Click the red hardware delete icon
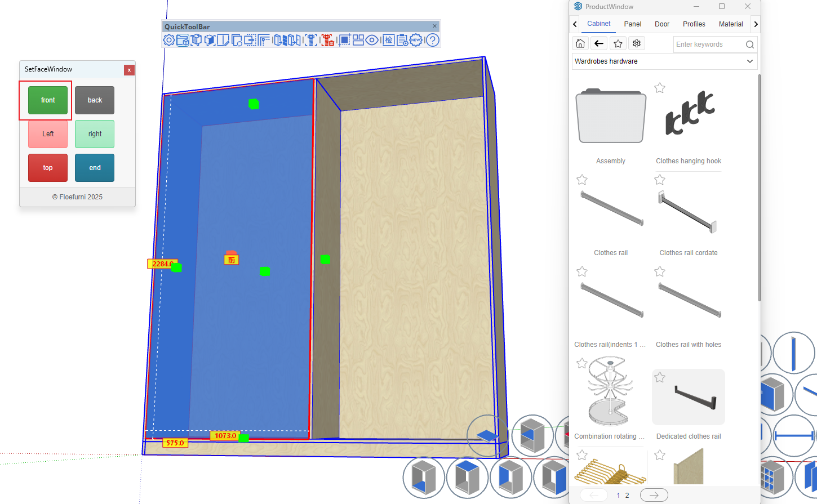 tap(327, 40)
